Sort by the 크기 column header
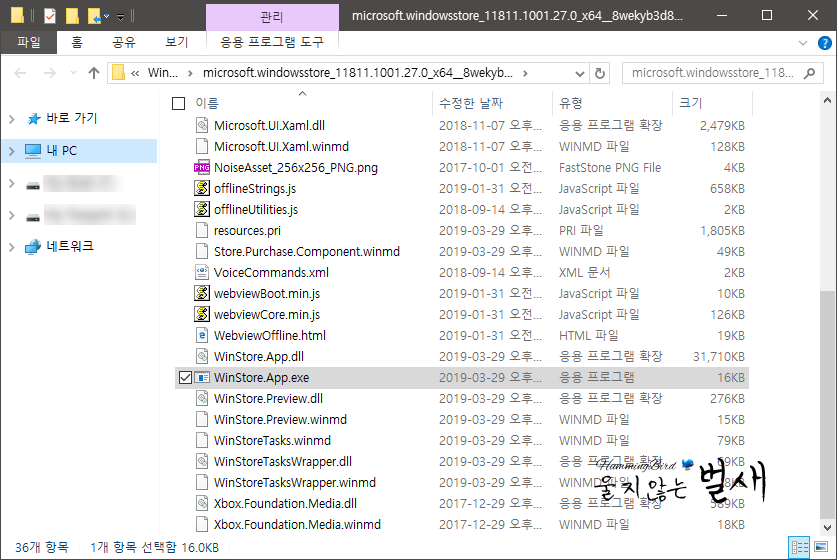Screen dimensions: 837x560 tap(690, 103)
